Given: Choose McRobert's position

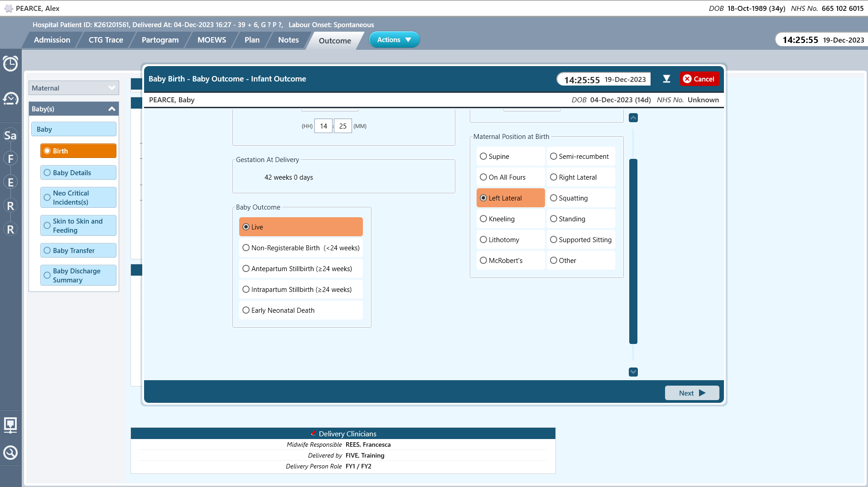Looking at the screenshot, I should (511, 260).
